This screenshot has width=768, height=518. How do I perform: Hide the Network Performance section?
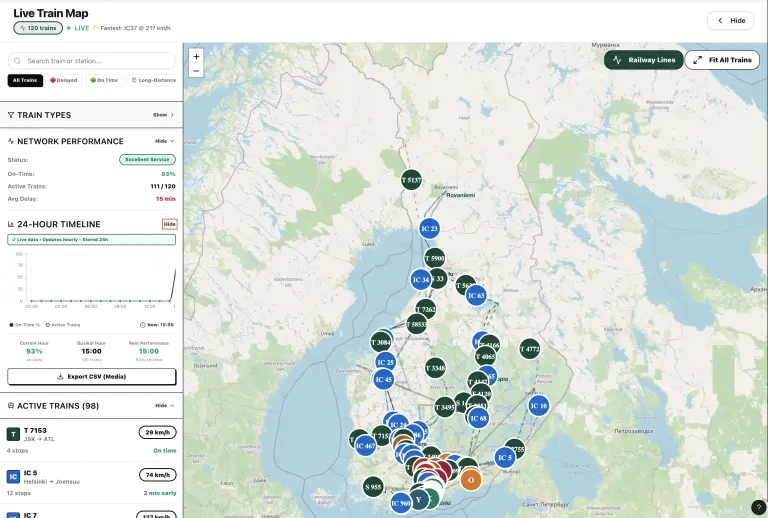165,141
